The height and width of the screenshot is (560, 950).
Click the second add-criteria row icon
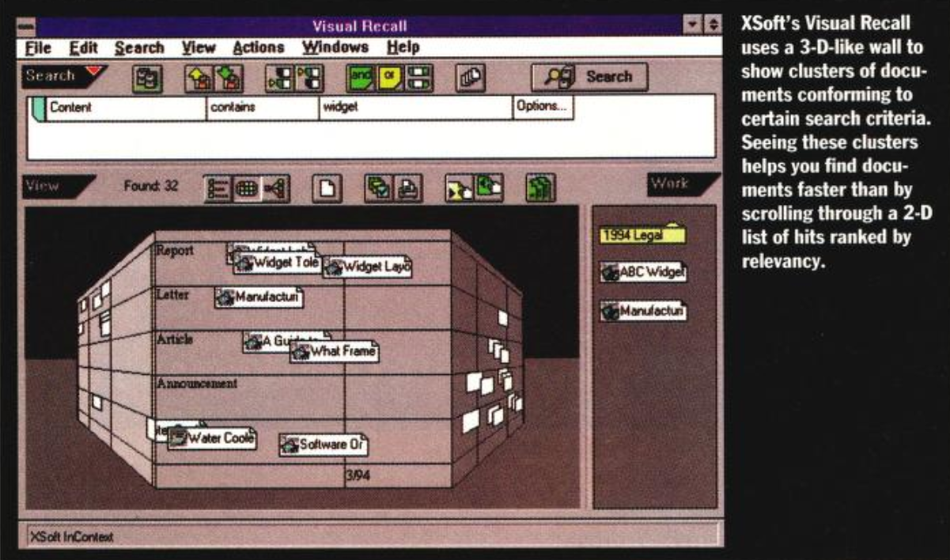coord(307,78)
